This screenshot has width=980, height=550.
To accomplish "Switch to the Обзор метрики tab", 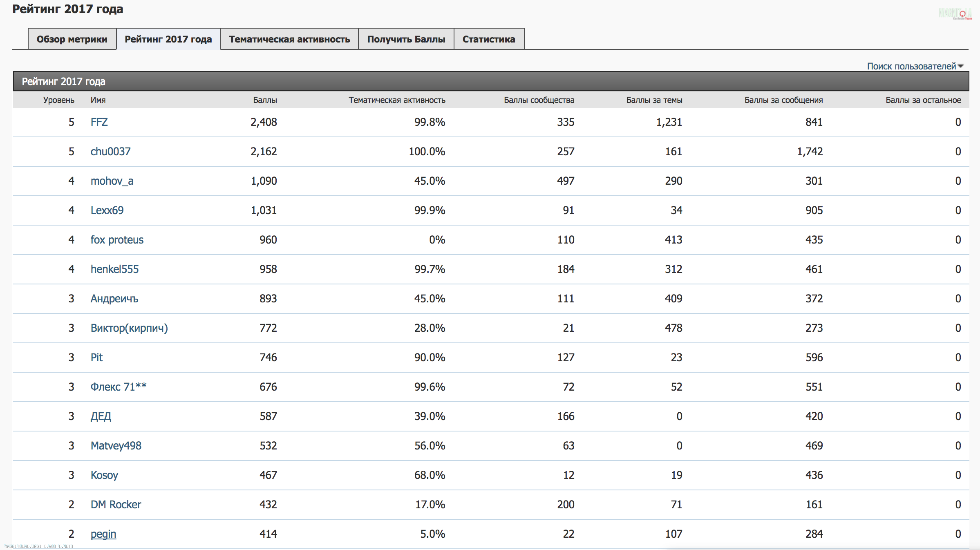I will [x=72, y=39].
